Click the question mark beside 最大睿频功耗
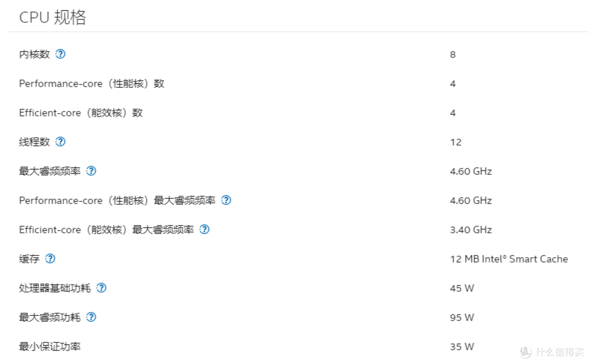Screen dimensions: 589x364 pyautogui.click(x=91, y=317)
